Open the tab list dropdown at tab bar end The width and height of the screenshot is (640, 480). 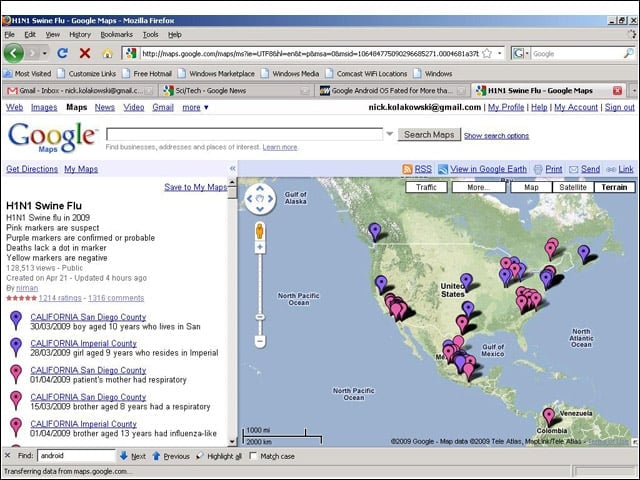(x=634, y=91)
